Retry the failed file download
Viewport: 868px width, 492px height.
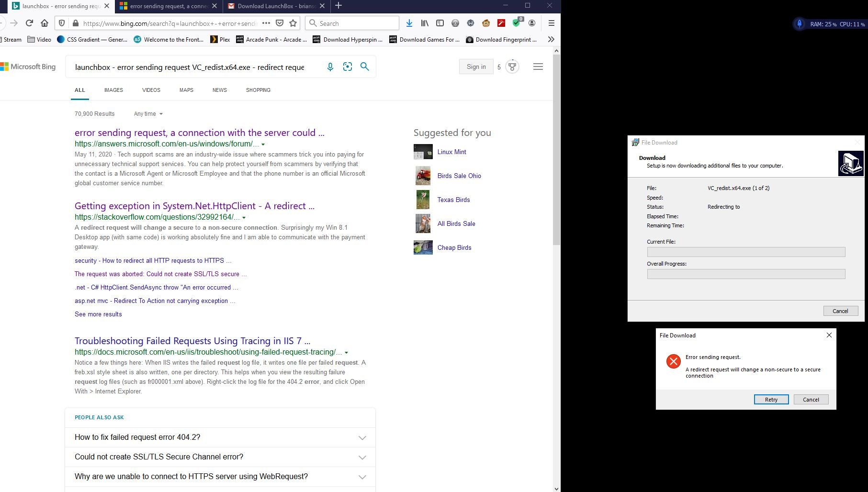point(771,400)
